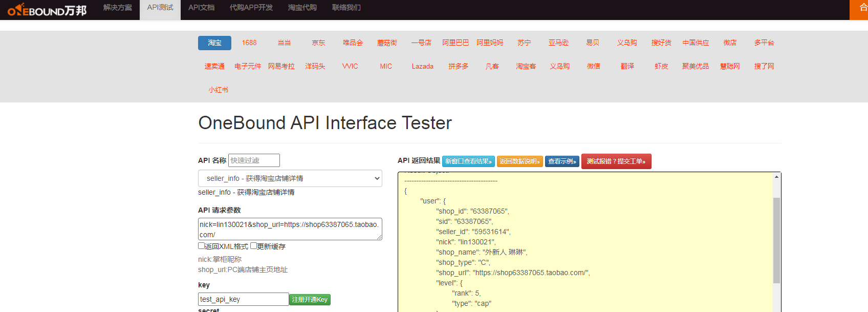Select the 小红书 platform link
The image size is (868, 312).
(219, 90)
